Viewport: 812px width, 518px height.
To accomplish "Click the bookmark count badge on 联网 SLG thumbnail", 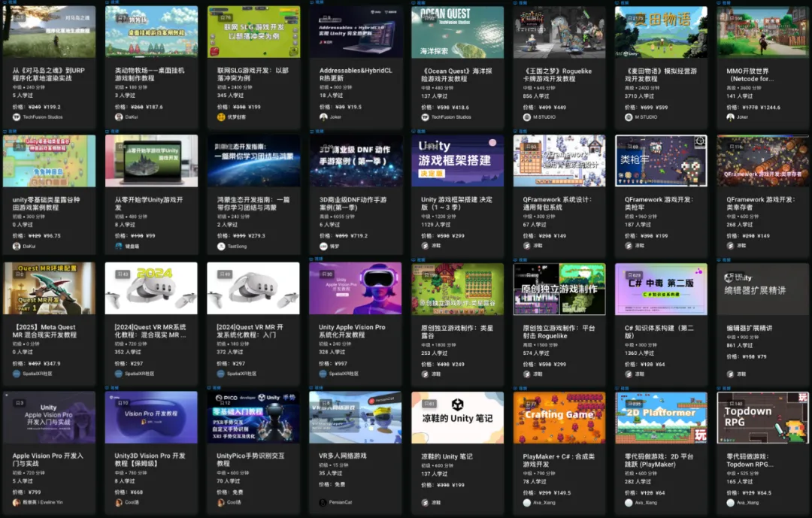I will point(226,17).
